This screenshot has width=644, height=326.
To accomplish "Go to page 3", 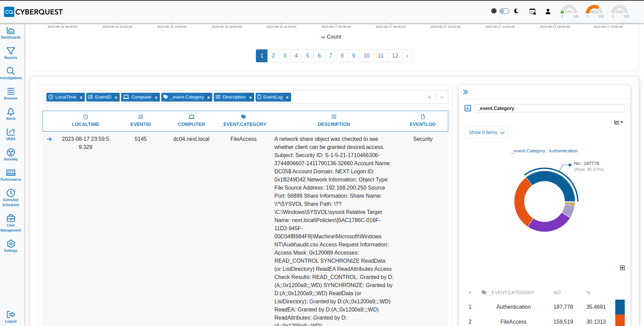I will coord(285,56).
